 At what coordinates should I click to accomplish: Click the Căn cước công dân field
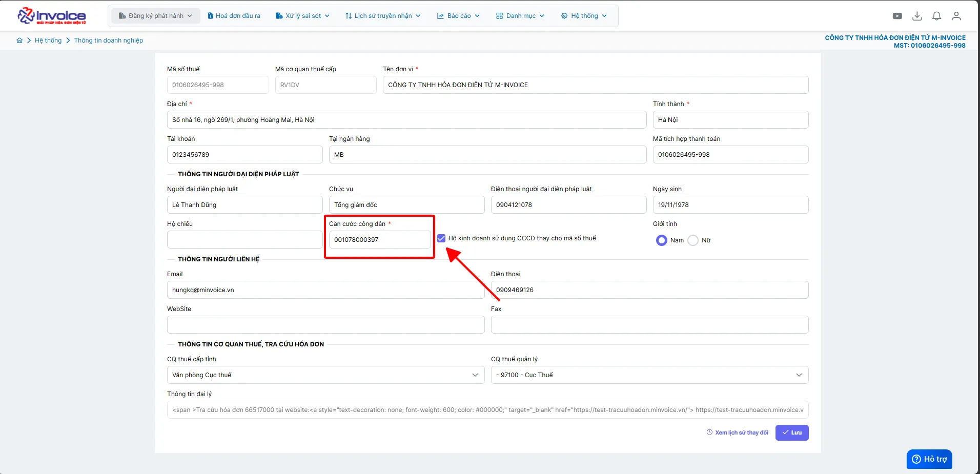pos(380,240)
